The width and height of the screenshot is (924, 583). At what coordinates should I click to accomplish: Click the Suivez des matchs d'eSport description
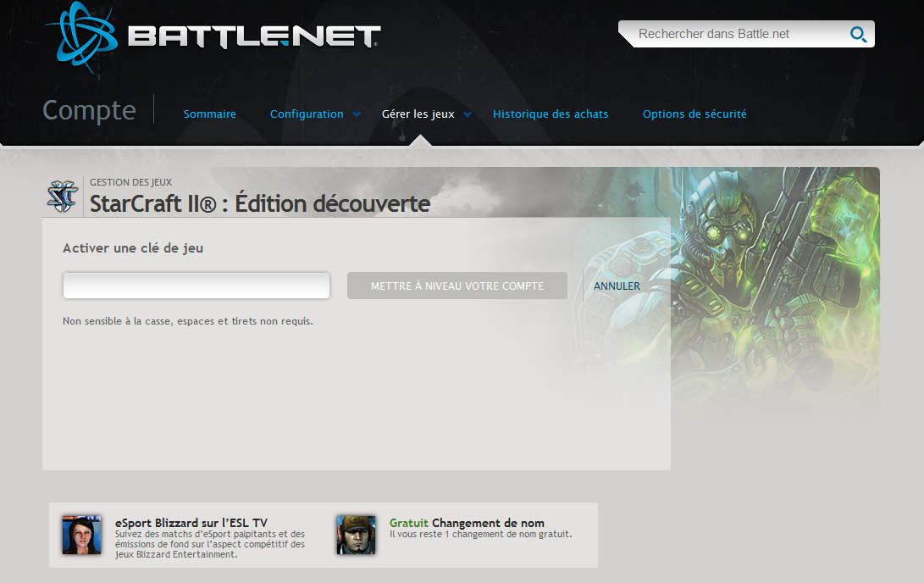click(210, 544)
